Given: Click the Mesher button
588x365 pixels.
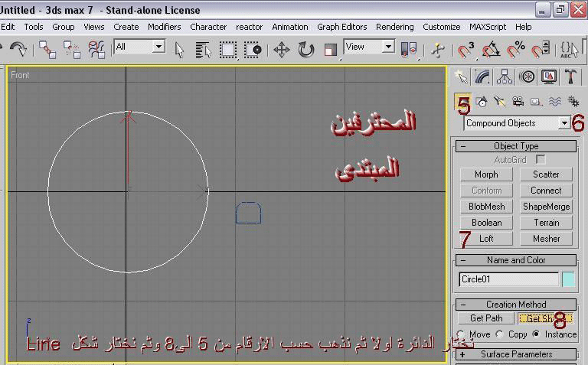Looking at the screenshot, I should [546, 239].
